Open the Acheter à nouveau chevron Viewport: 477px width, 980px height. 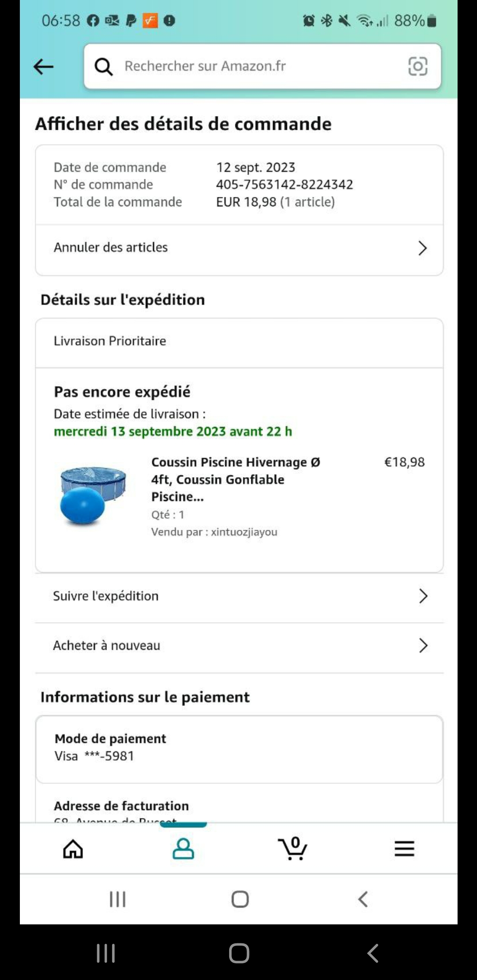(x=423, y=646)
